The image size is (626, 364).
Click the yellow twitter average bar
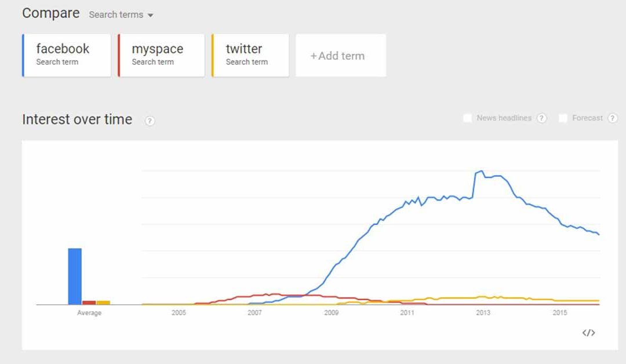pos(103,303)
